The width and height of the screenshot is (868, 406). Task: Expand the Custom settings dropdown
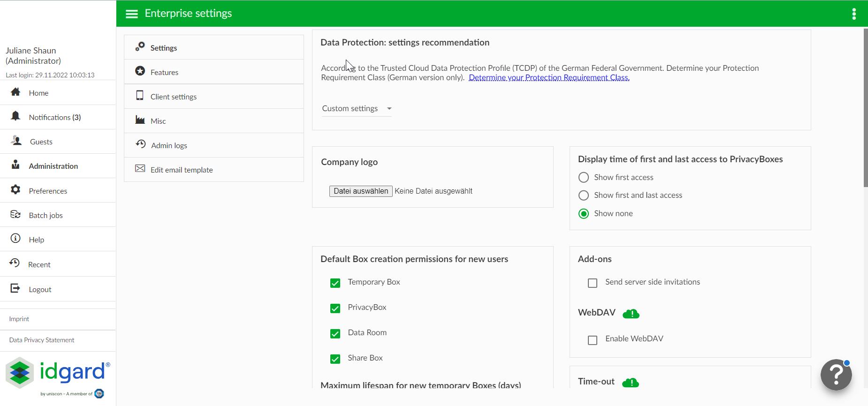pyautogui.click(x=357, y=109)
